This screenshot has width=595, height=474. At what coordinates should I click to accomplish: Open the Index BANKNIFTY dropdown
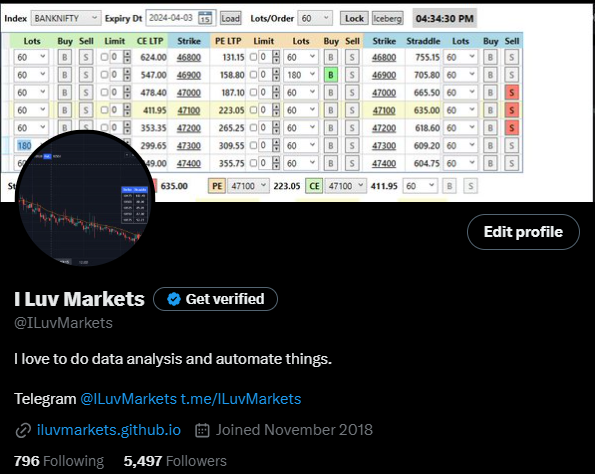click(x=66, y=18)
